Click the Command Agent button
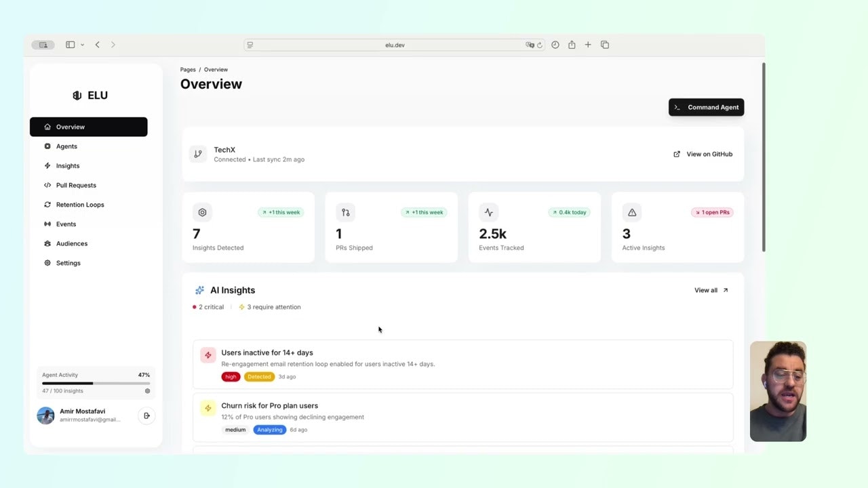 706,107
